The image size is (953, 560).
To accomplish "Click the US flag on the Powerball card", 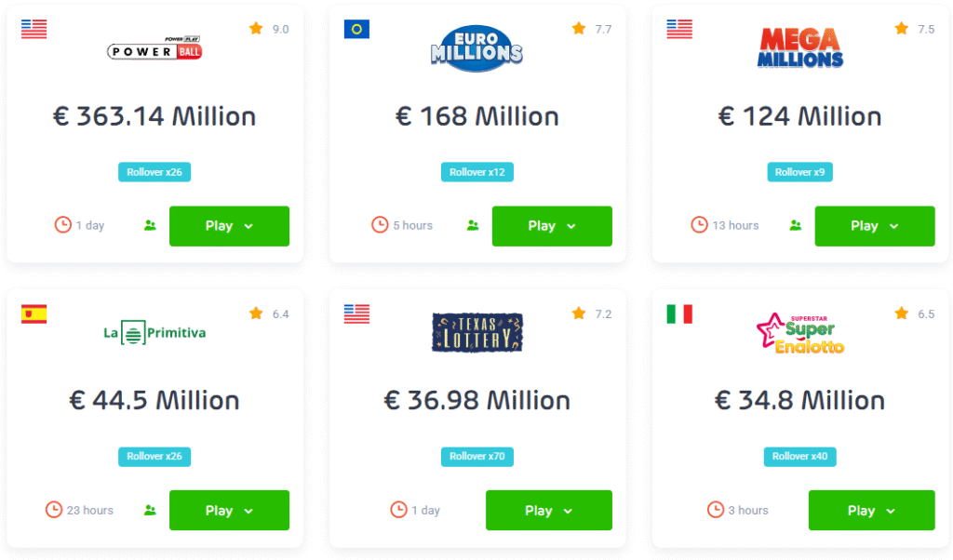I will [34, 29].
